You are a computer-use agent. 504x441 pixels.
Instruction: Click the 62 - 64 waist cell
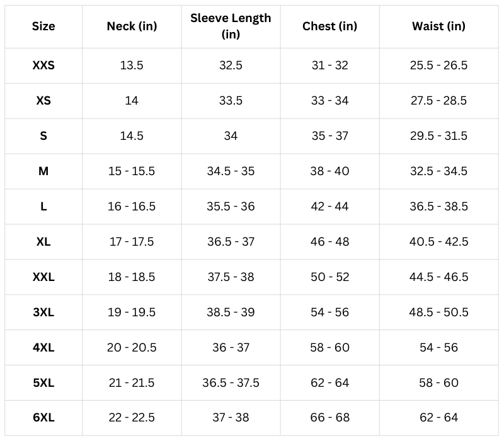tap(438, 418)
